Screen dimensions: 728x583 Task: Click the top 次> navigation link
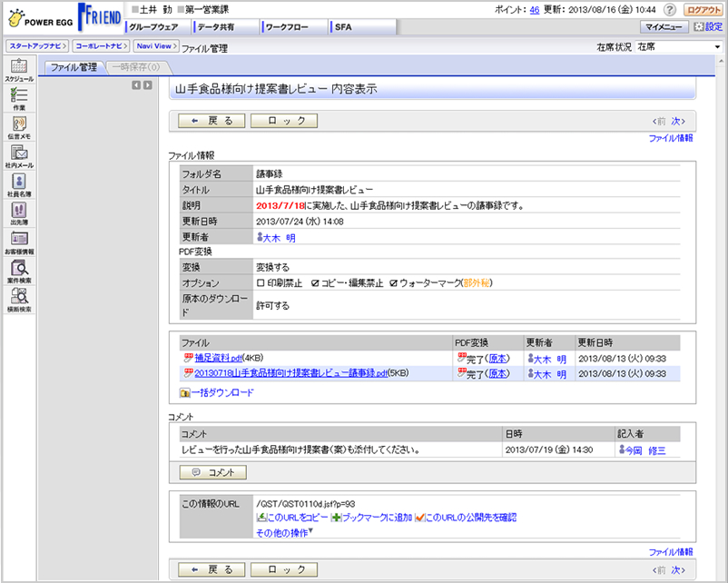pyautogui.click(x=678, y=122)
